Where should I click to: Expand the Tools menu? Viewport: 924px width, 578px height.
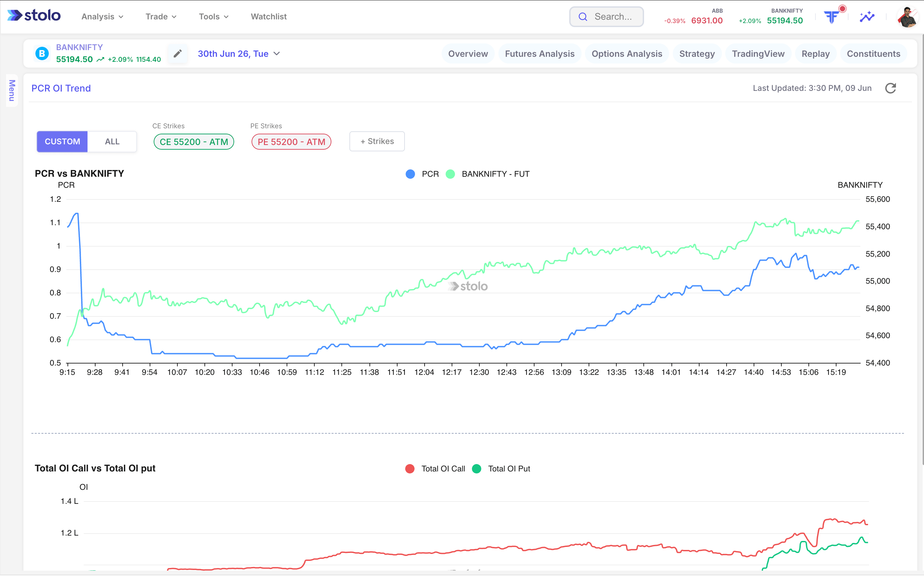(x=213, y=16)
